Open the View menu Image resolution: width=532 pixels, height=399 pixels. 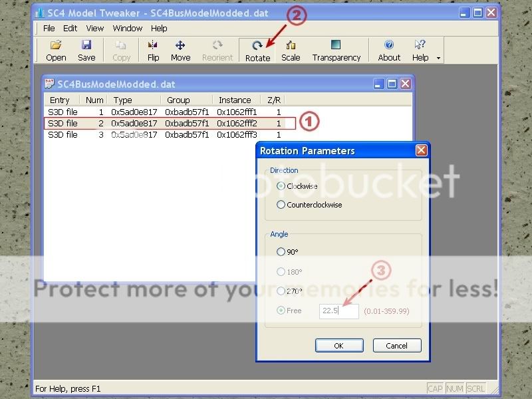(94, 28)
